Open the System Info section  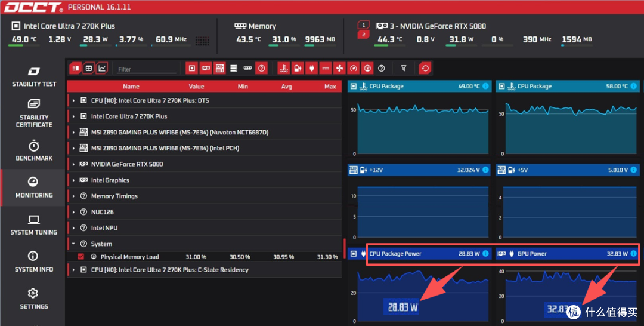point(33,262)
